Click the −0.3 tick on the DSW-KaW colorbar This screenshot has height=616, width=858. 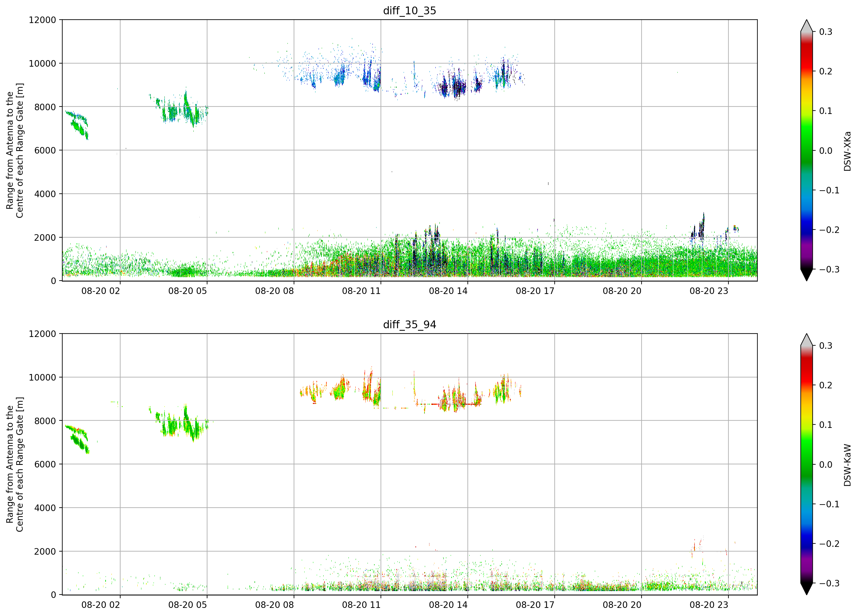[829, 584]
